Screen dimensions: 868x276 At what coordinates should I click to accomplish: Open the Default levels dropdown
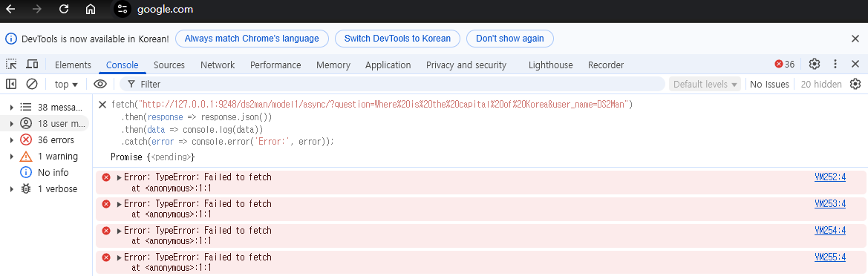pos(705,84)
